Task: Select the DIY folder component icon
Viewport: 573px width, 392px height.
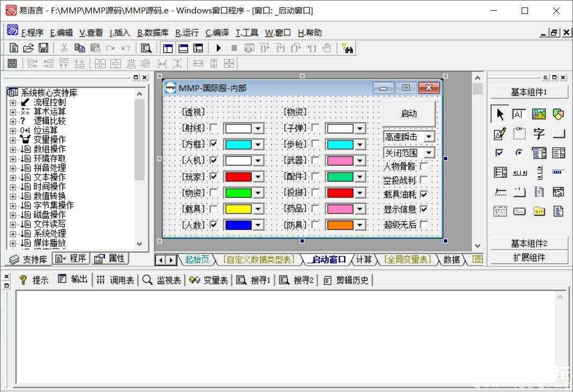Action: pyautogui.click(x=539, y=211)
